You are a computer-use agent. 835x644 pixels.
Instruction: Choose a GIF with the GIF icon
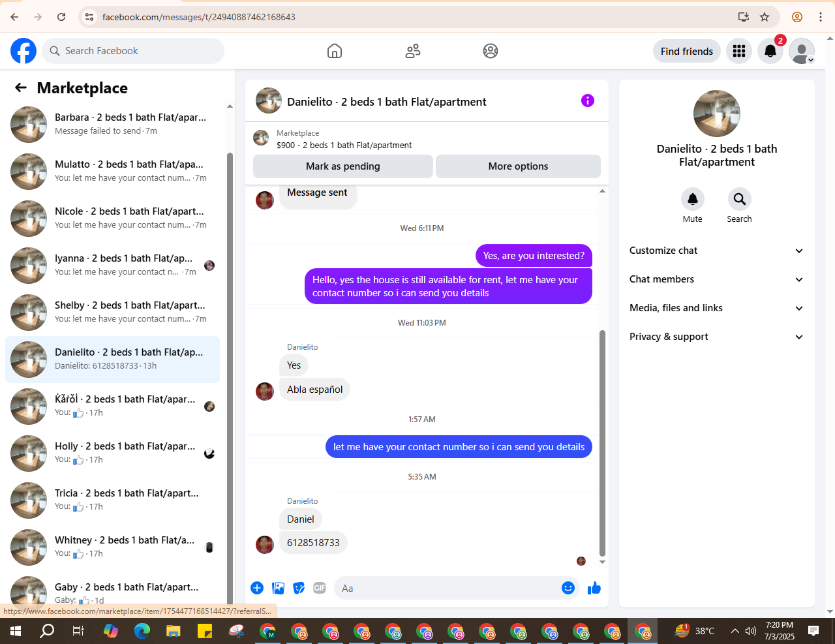click(320, 588)
